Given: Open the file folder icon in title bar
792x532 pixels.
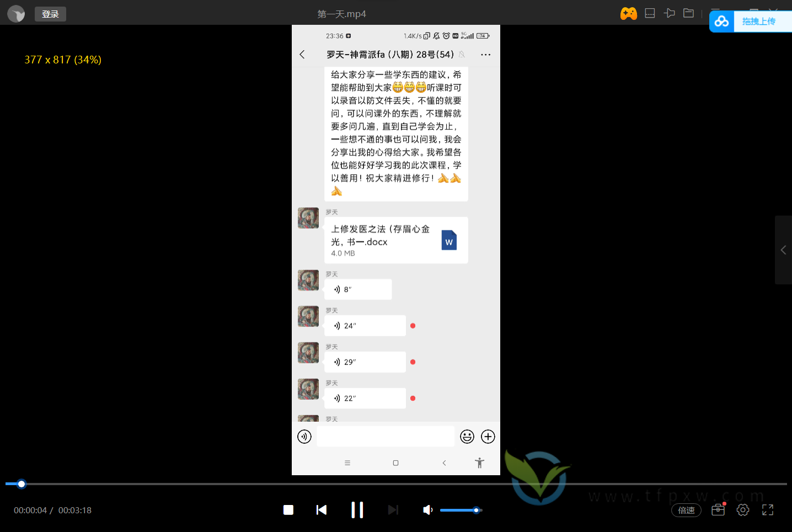Looking at the screenshot, I should click(689, 13).
